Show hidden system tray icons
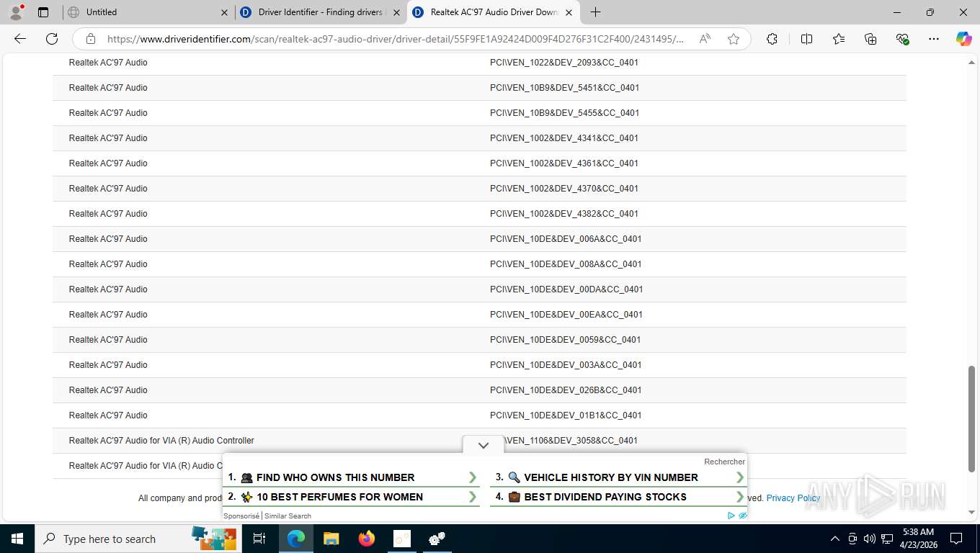The width and height of the screenshot is (980, 553). point(835,539)
